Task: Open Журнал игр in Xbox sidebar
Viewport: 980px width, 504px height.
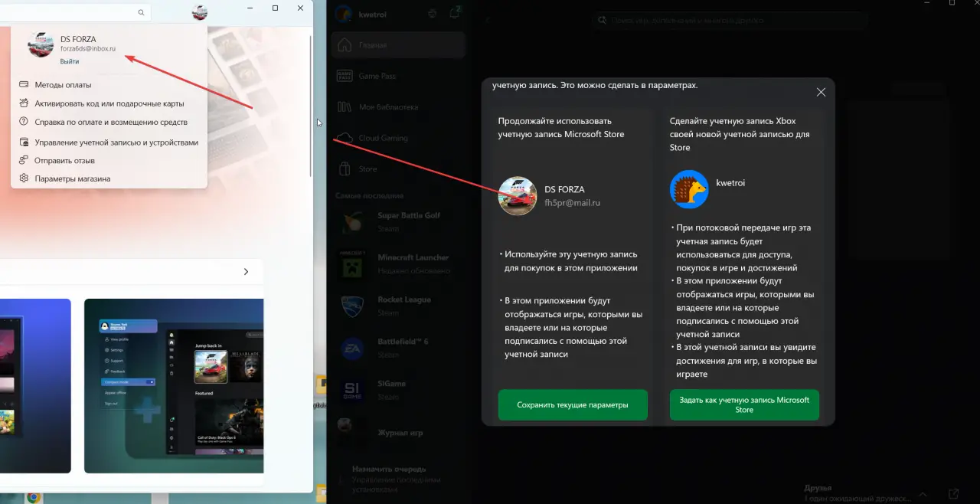Action: tap(398, 433)
